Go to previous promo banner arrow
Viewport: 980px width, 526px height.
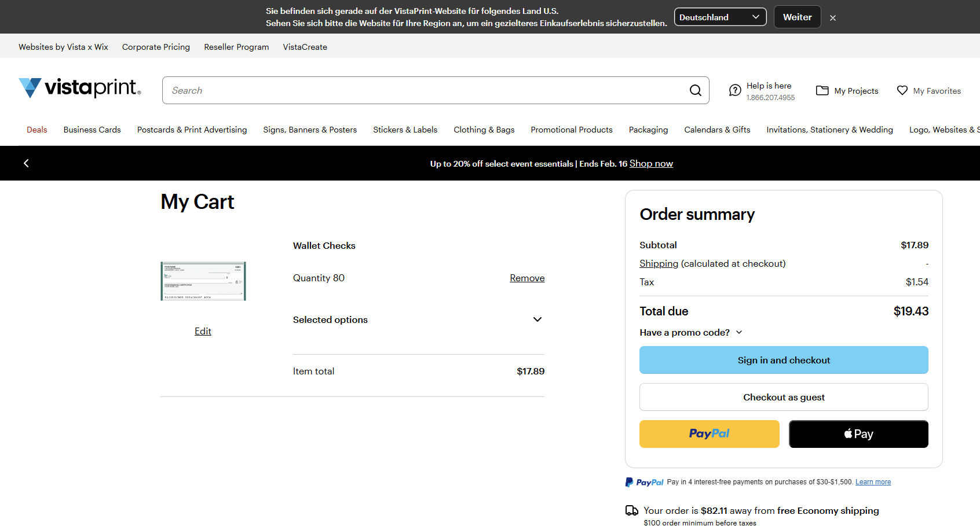[x=26, y=163]
